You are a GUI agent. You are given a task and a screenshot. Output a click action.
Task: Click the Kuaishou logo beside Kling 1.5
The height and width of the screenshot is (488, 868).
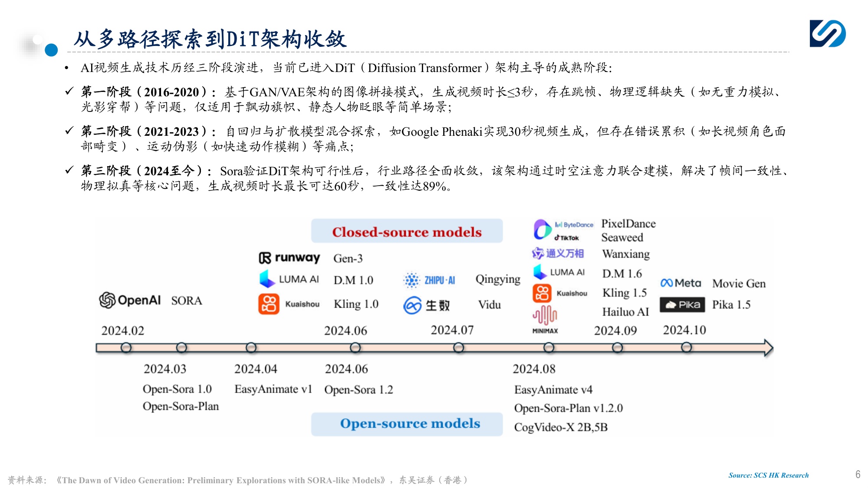coord(560,293)
